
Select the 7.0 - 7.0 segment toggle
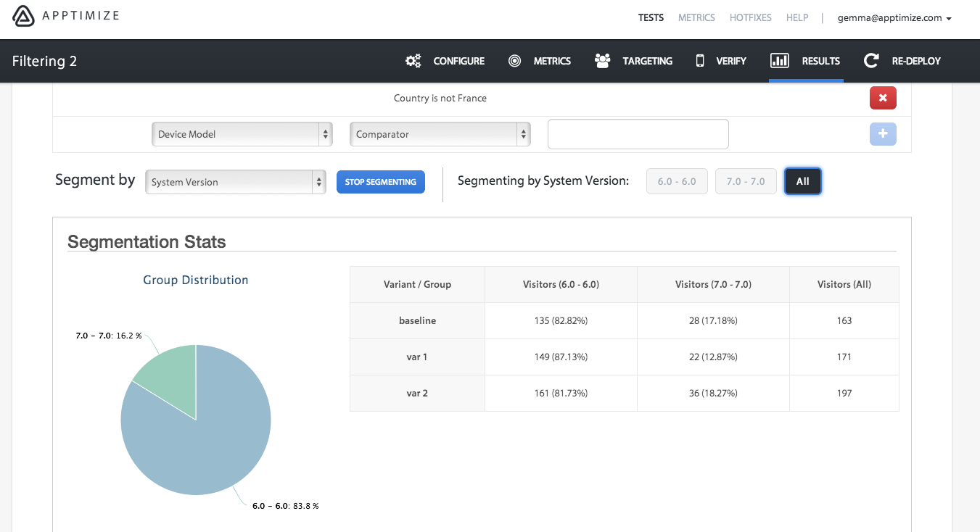[746, 181]
